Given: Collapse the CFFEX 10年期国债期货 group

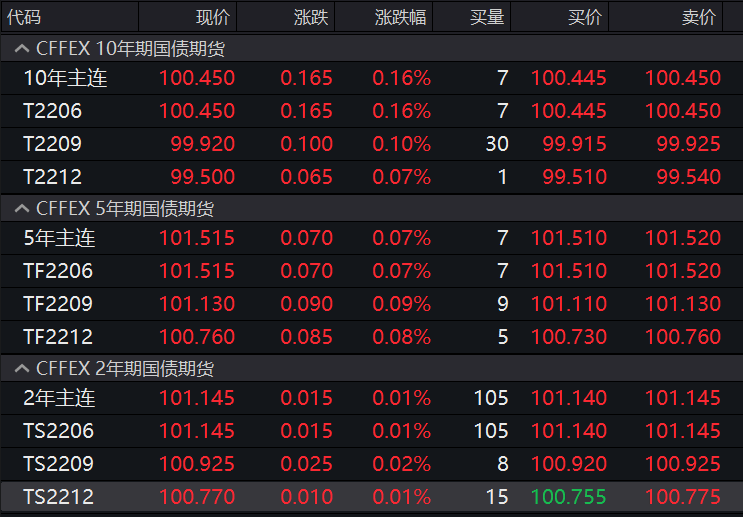Looking at the screenshot, I should [20, 48].
